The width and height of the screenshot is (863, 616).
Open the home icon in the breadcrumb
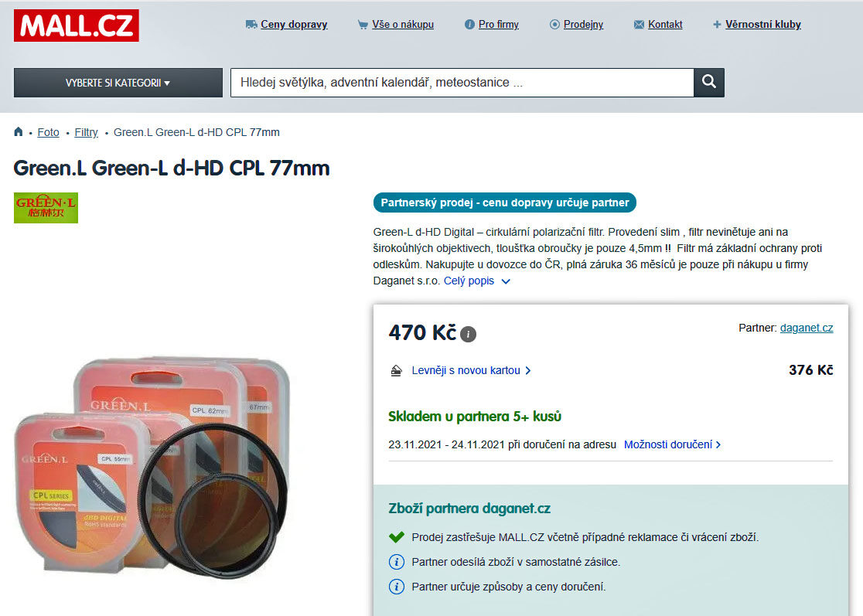(x=18, y=132)
